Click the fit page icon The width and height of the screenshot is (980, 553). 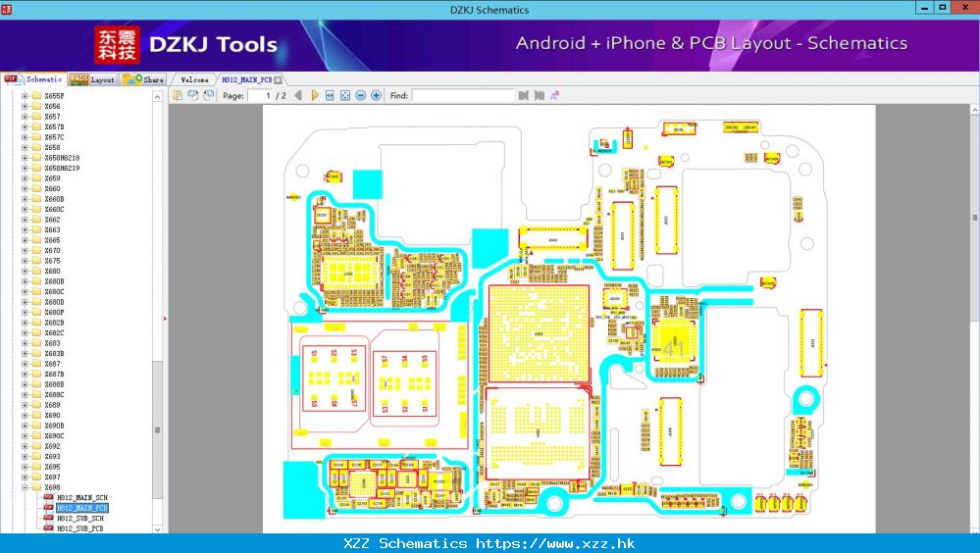(345, 95)
